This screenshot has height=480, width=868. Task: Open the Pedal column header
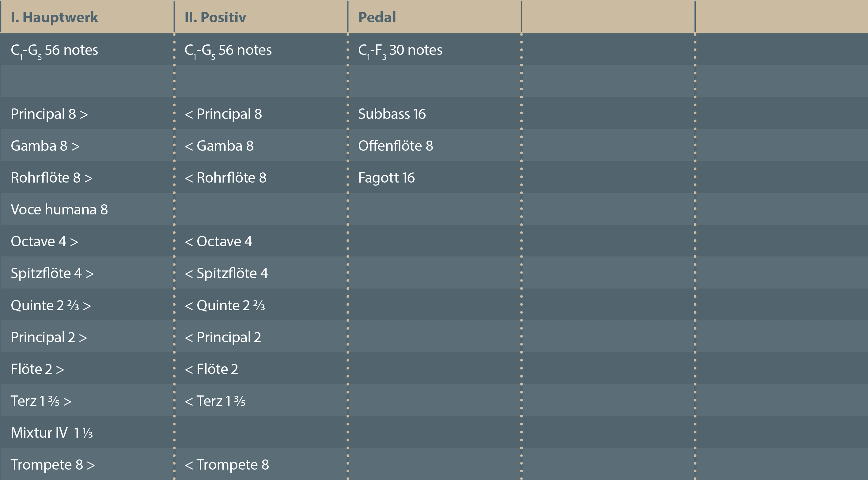pos(377,17)
